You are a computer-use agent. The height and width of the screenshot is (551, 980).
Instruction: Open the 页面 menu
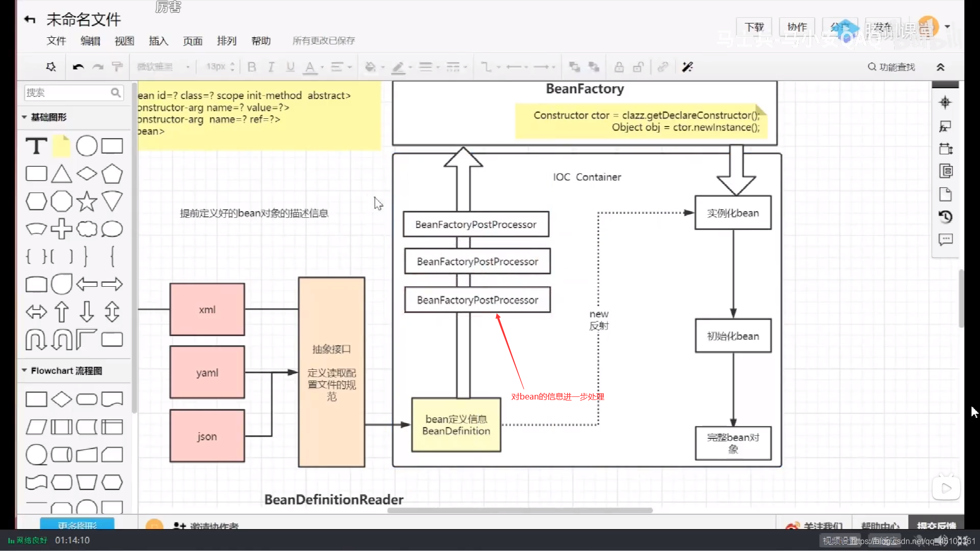click(x=193, y=41)
